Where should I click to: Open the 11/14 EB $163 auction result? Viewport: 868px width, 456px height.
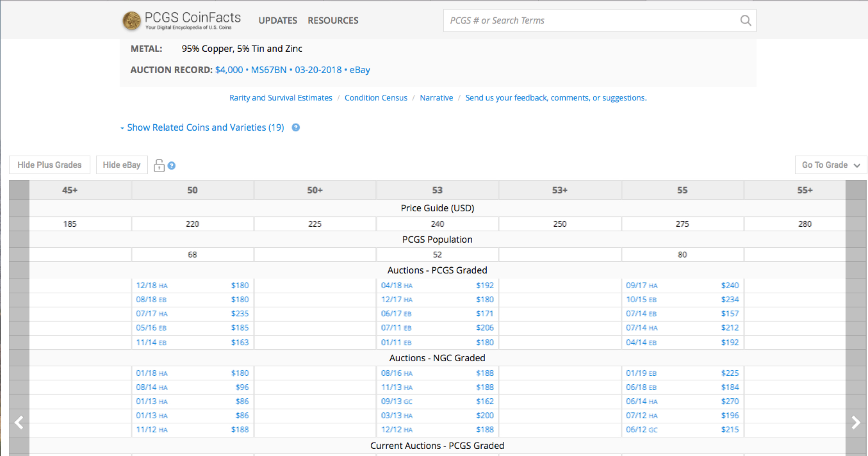(x=192, y=342)
